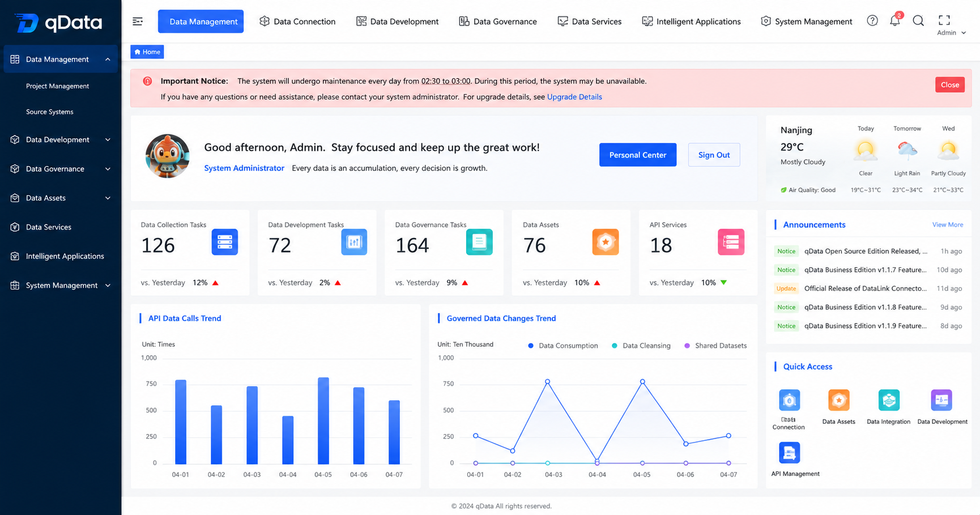Click the Personal Center button
Screen dimensions: 980x515
tap(638, 155)
